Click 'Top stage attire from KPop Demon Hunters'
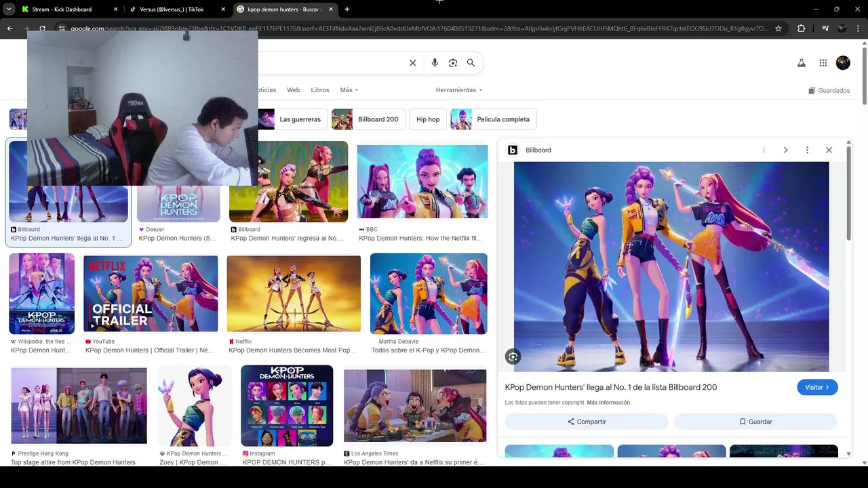The height and width of the screenshot is (488, 868). (73, 462)
